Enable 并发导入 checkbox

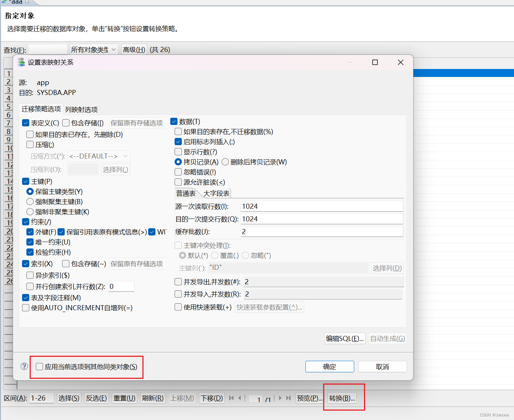[x=178, y=294]
